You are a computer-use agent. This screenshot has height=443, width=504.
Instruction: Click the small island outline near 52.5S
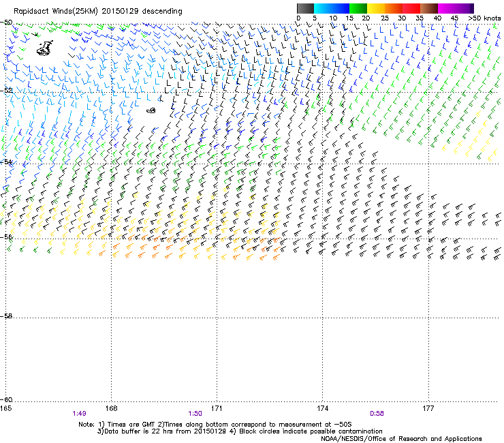tap(151, 110)
